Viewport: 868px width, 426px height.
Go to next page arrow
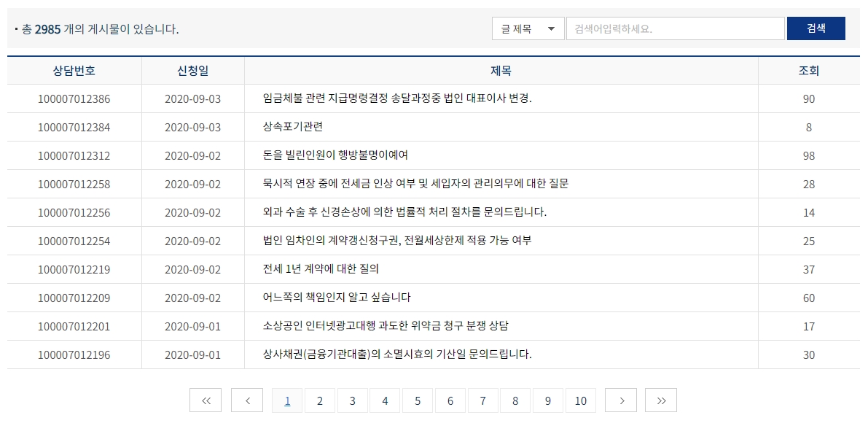click(621, 400)
